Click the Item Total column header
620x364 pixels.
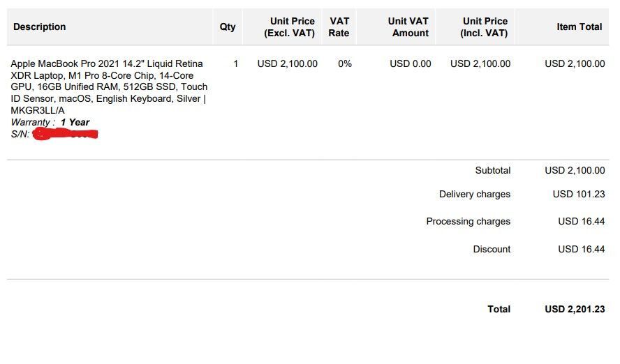coord(579,26)
